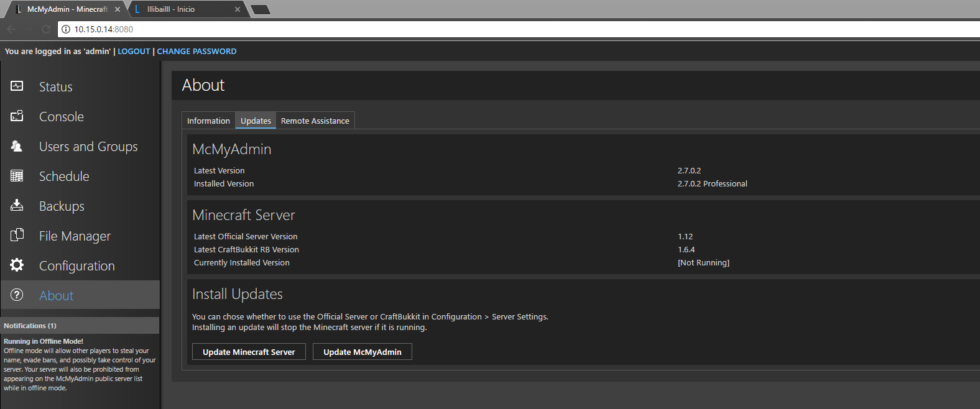Click the LOGOUT link
The image size is (980, 409).
134,52
